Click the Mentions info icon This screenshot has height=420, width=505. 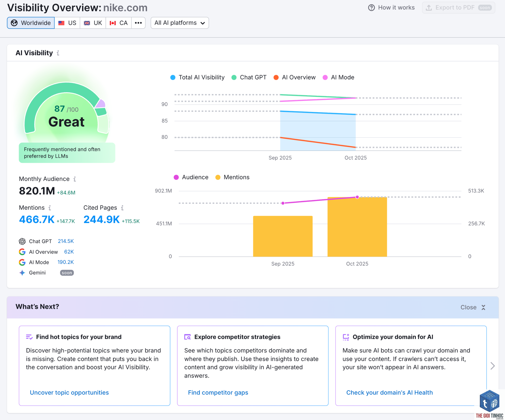click(50, 208)
